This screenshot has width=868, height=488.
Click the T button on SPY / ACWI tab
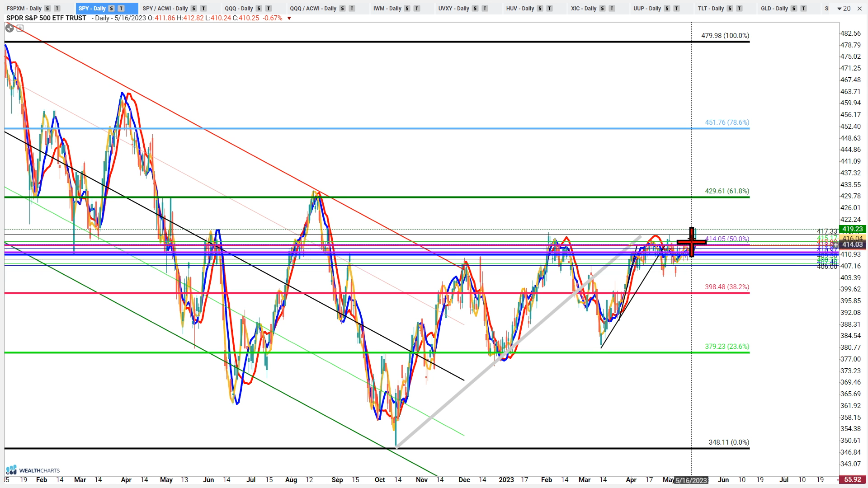pos(203,9)
